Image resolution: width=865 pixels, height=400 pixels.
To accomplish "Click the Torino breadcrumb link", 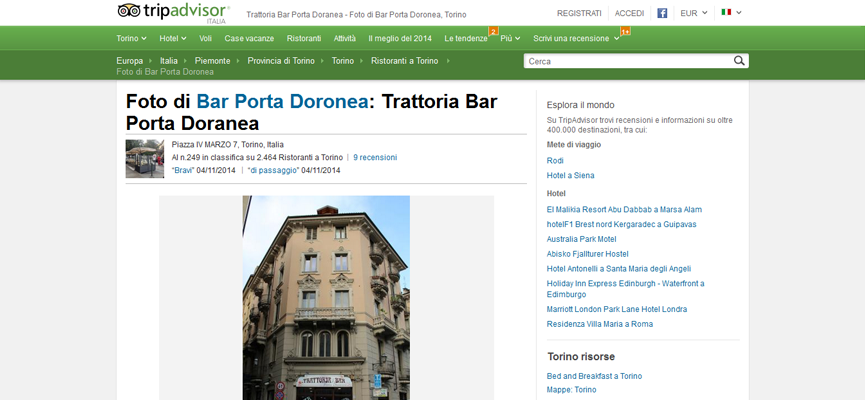I will click(x=343, y=61).
